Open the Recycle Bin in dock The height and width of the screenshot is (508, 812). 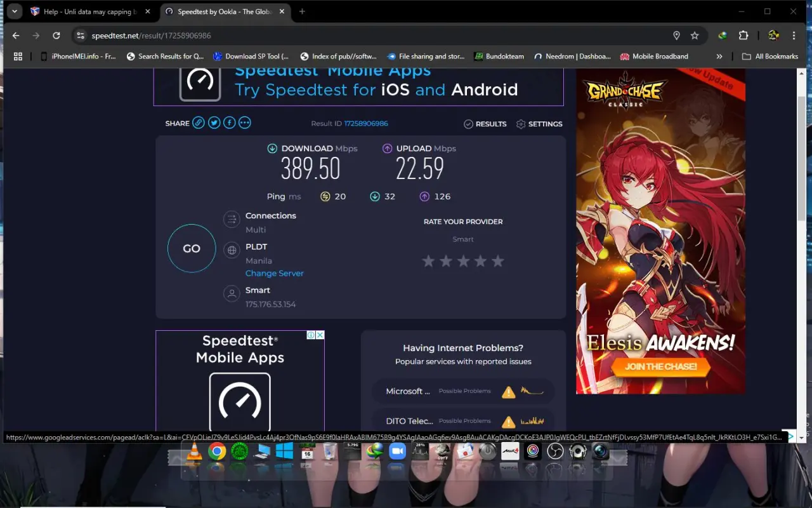tap(329, 451)
